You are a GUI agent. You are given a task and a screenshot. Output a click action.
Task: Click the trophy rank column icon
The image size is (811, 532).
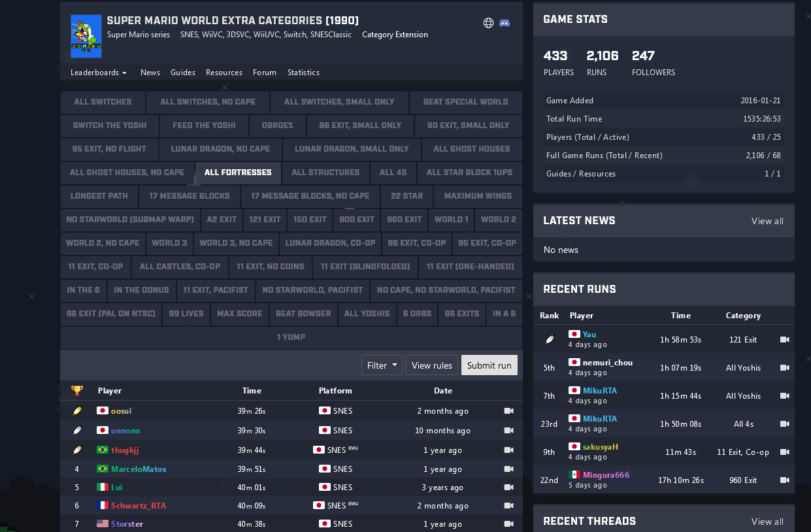pyautogui.click(x=77, y=391)
